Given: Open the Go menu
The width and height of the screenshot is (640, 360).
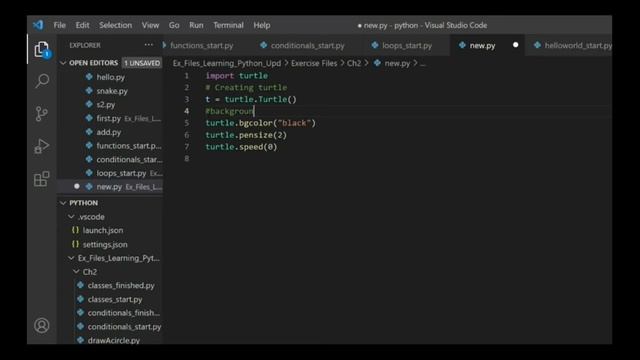Looking at the screenshot, I should pos(174,25).
